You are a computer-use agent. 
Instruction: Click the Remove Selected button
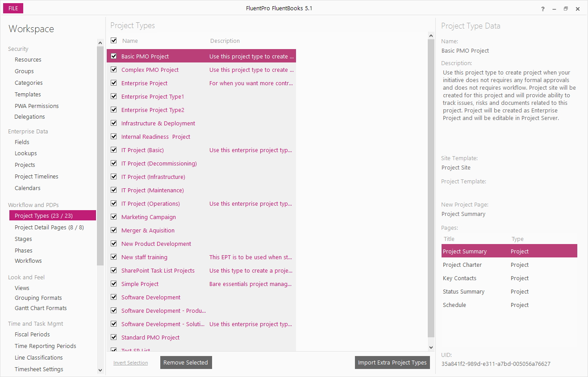click(186, 363)
